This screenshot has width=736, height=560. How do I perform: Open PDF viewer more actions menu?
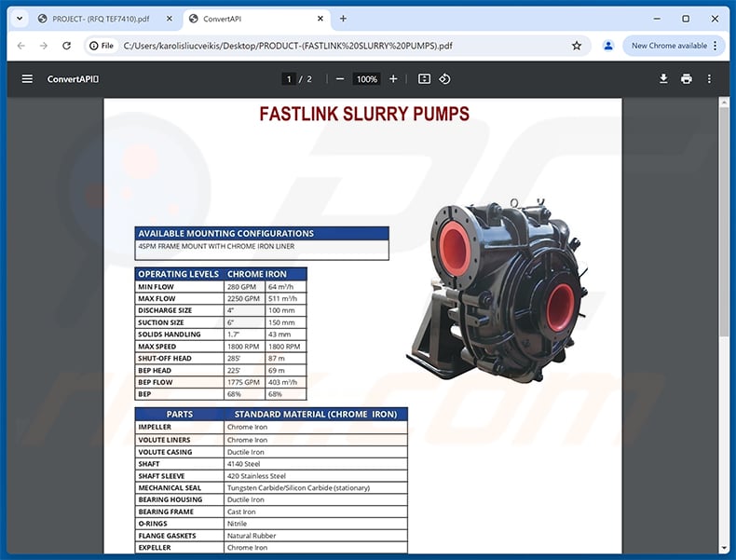point(709,79)
